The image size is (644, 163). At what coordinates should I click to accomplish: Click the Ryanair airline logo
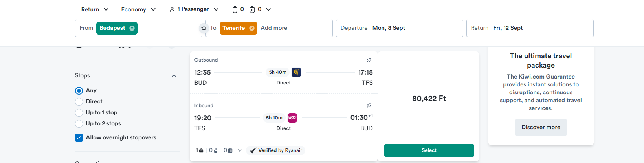[296, 72]
